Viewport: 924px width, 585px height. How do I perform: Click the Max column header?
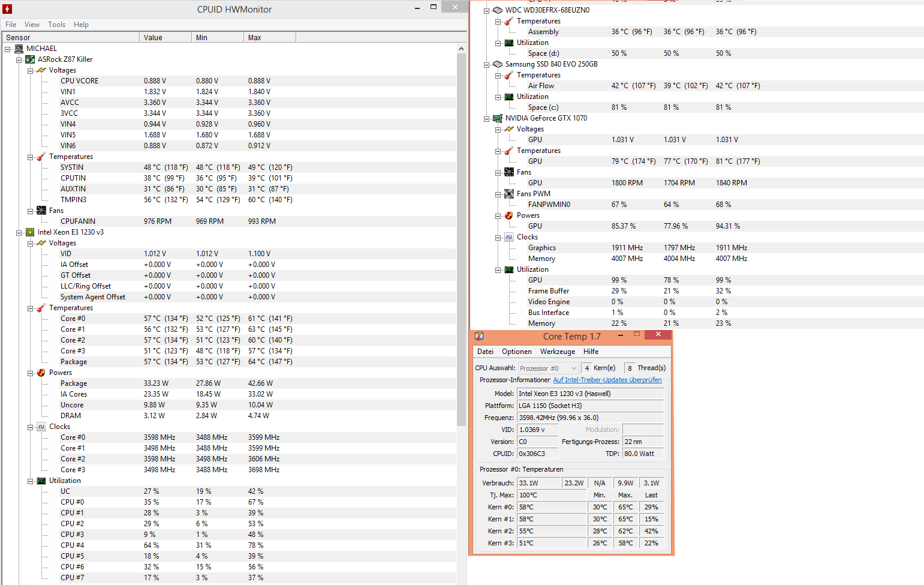(x=270, y=37)
